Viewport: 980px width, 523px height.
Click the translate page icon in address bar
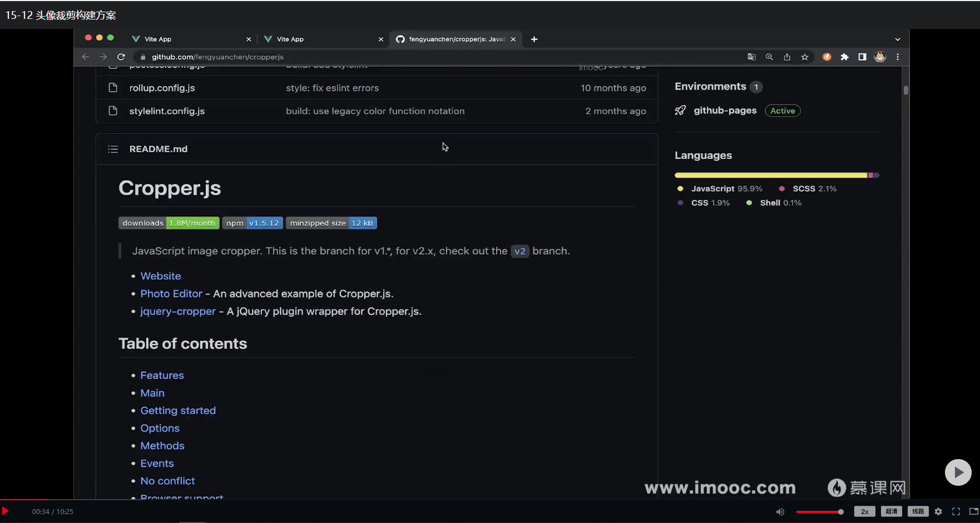pos(751,57)
